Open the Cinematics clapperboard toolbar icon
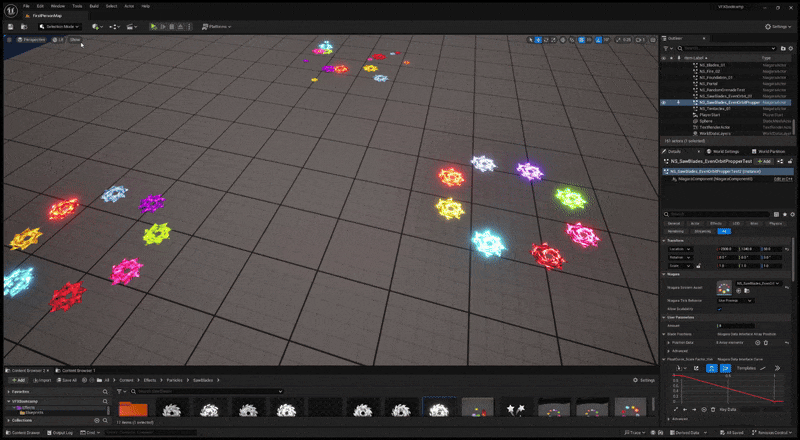800x440 pixels. [131, 27]
